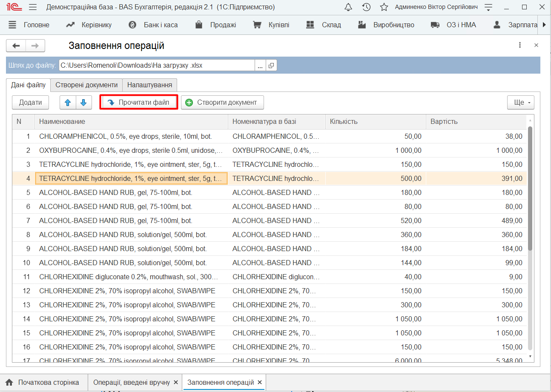The width and height of the screenshot is (551, 392).
Task: Open history clock icon
Action: [366, 7]
